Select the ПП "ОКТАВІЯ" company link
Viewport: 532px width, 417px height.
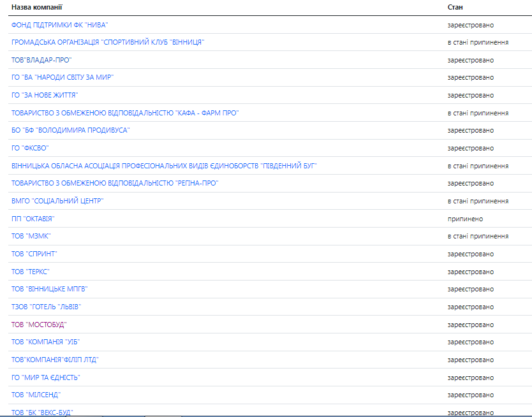pyautogui.click(x=33, y=219)
